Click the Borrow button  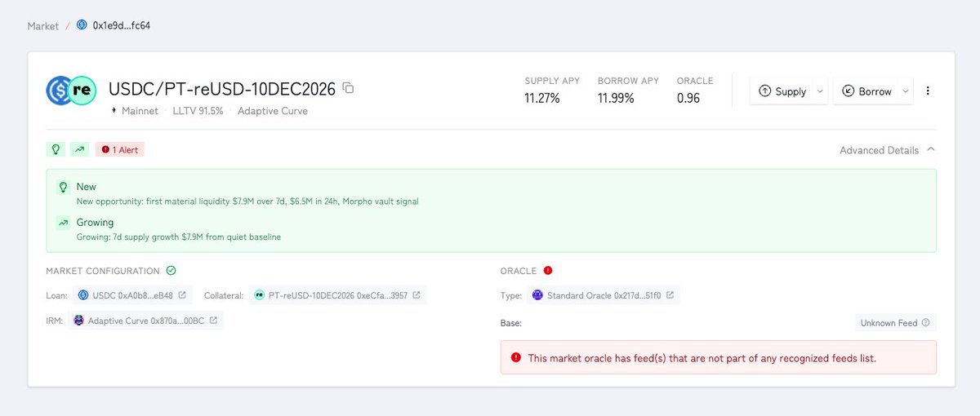click(866, 91)
